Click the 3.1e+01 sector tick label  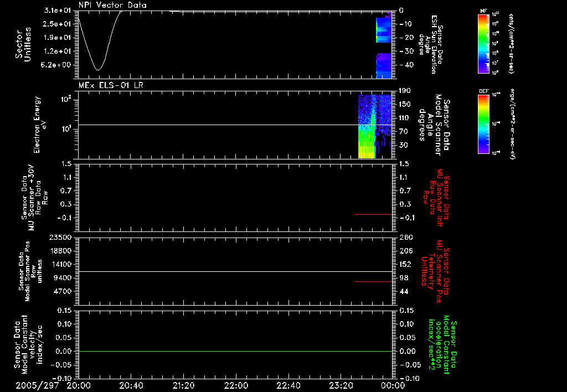click(x=57, y=11)
